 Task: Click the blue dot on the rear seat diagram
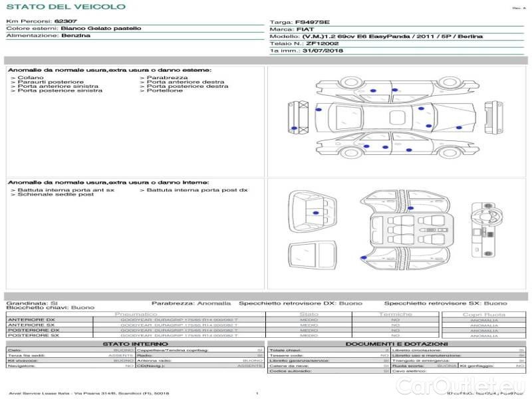314,213
